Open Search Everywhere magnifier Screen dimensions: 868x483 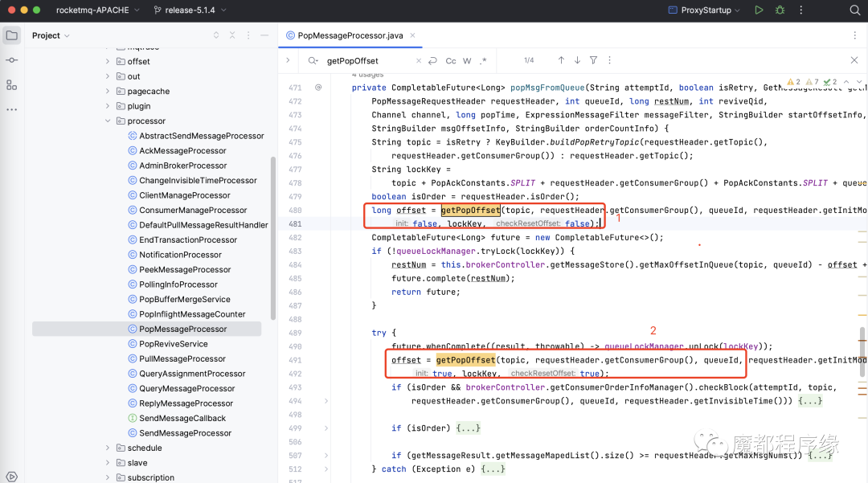click(854, 10)
